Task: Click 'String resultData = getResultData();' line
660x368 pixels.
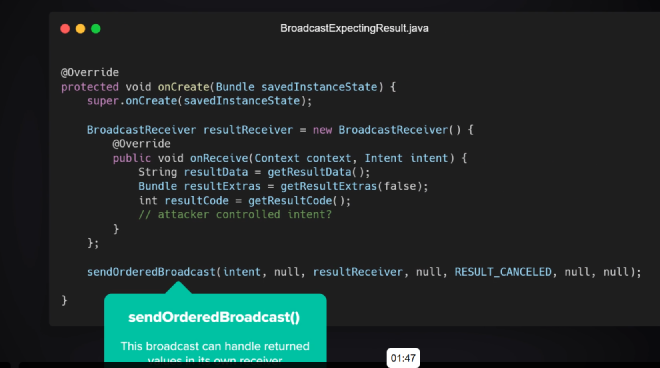Action: click(x=254, y=172)
